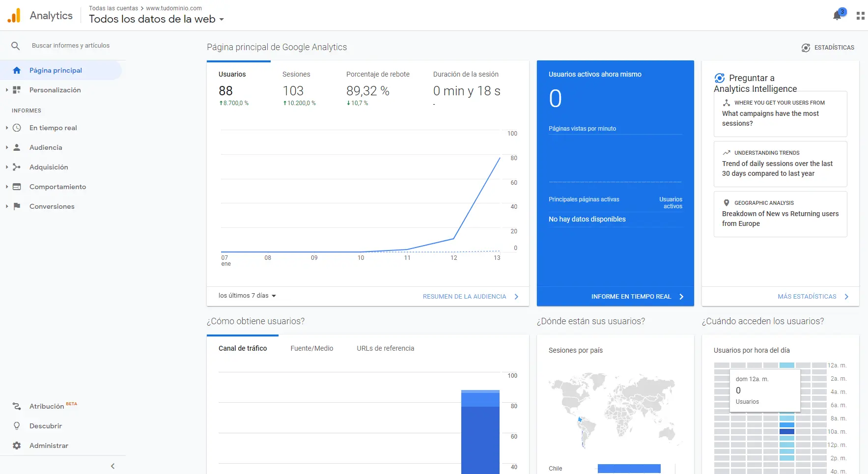Open the 'Trend of daily sessions' question card
Screen dimensions: 868x474
pyautogui.click(x=780, y=164)
